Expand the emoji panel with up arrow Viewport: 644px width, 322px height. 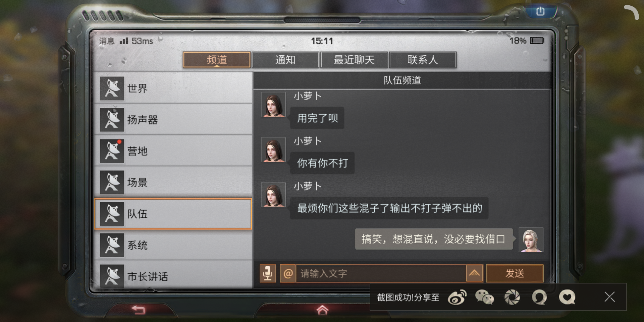point(474,273)
